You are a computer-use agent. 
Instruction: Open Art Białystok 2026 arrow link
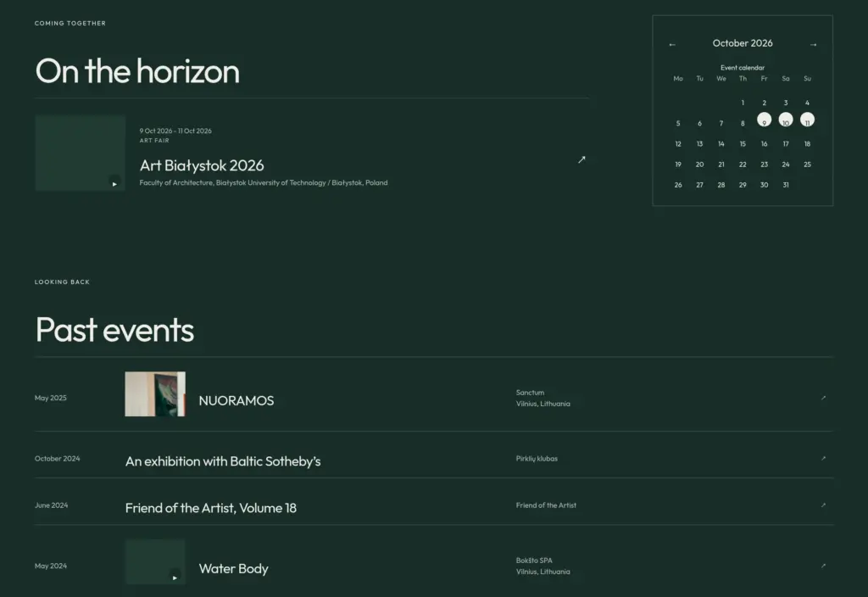(x=581, y=159)
